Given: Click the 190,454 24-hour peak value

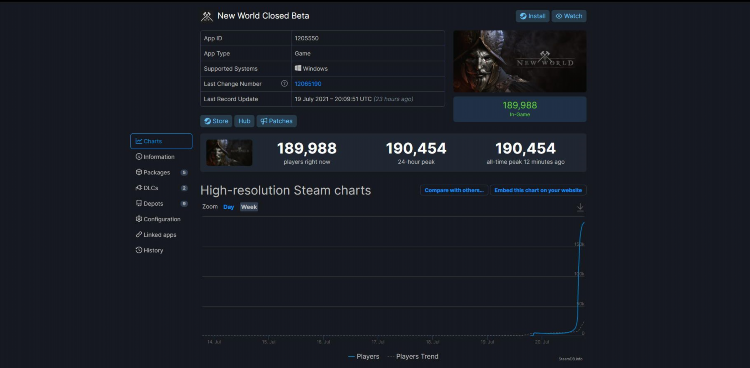Looking at the screenshot, I should tap(416, 148).
